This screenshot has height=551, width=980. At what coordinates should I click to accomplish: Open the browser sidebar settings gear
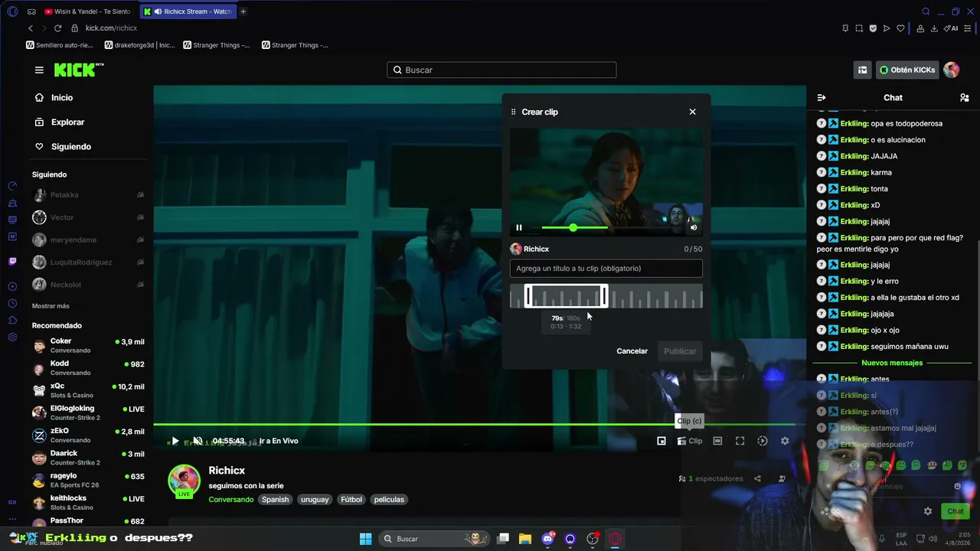[x=12, y=337]
